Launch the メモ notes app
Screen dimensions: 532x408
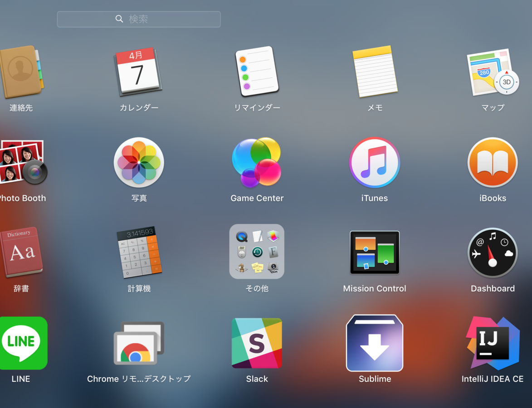pos(375,72)
